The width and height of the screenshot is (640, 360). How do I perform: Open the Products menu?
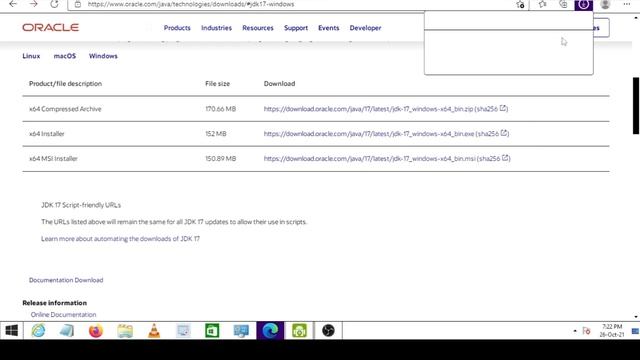(x=177, y=28)
